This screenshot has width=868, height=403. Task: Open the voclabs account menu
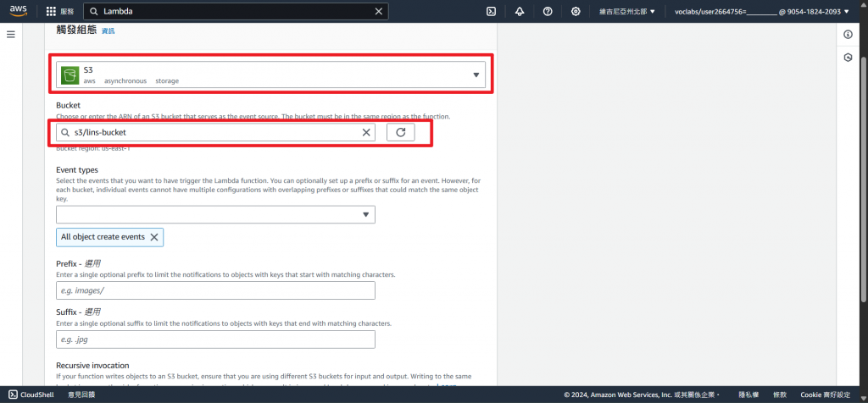pyautogui.click(x=762, y=12)
